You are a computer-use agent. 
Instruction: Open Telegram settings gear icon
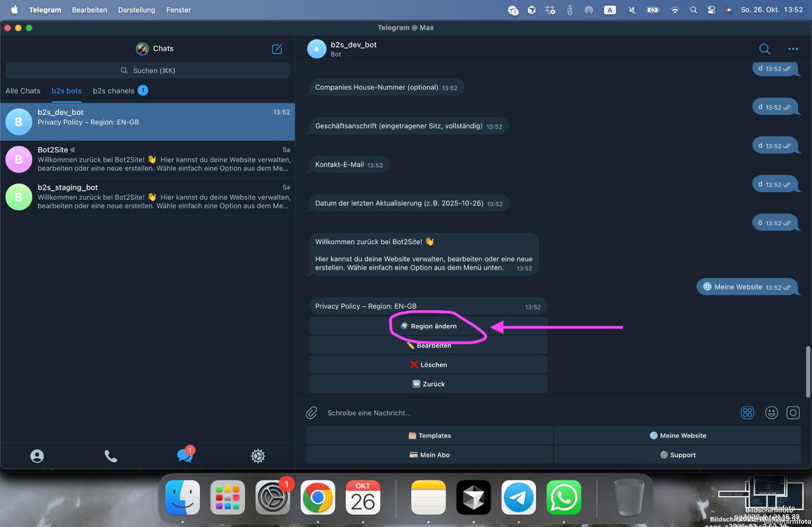tap(258, 456)
